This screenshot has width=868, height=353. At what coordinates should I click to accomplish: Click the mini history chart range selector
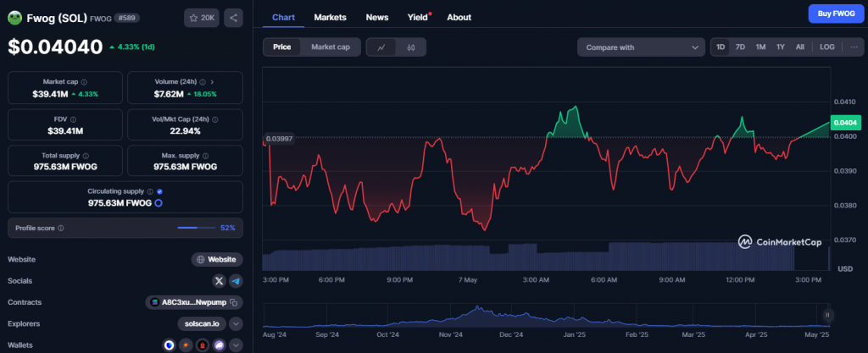pyautogui.click(x=547, y=315)
